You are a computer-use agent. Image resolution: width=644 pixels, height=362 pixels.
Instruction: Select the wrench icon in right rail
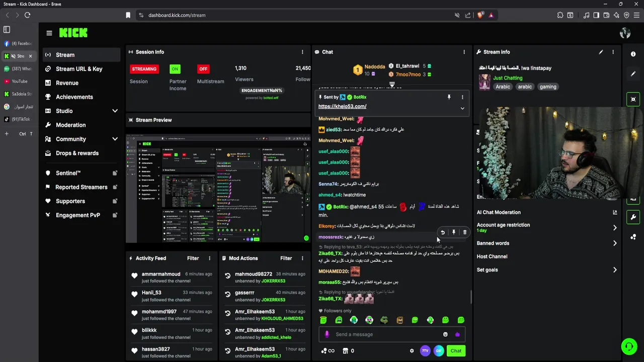coord(633,217)
